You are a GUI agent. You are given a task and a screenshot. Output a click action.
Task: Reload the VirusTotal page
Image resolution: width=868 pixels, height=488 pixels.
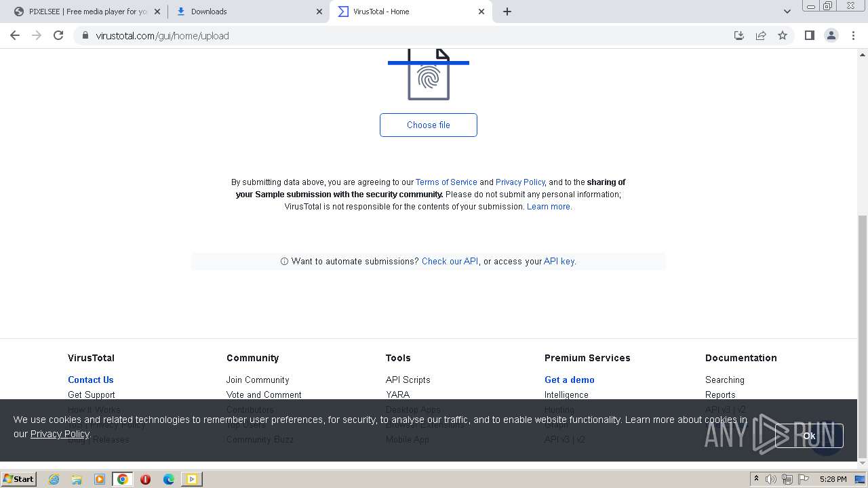click(x=58, y=35)
